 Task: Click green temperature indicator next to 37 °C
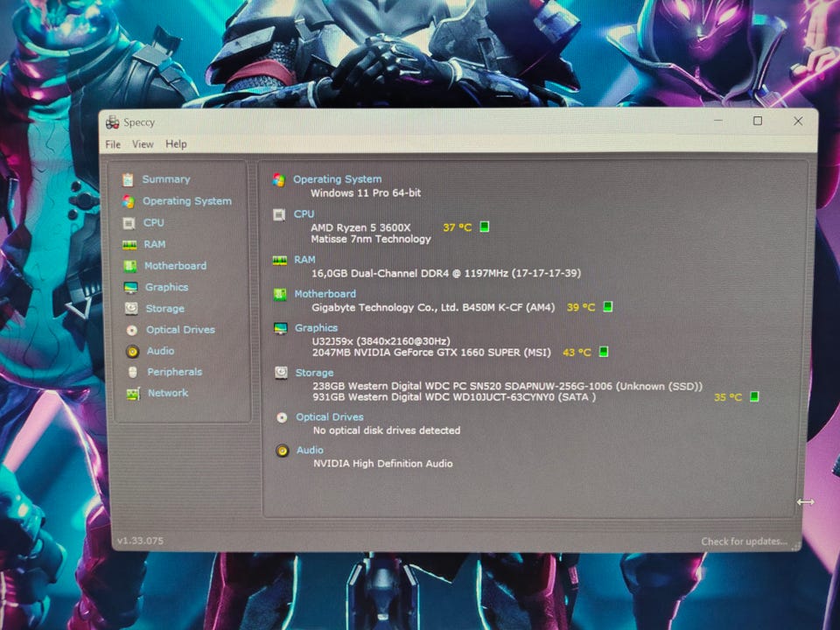[484, 227]
